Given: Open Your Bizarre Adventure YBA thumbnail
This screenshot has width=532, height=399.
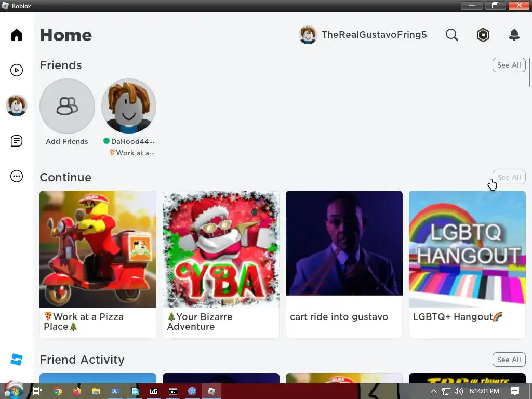Looking at the screenshot, I should pyautogui.click(x=221, y=249).
